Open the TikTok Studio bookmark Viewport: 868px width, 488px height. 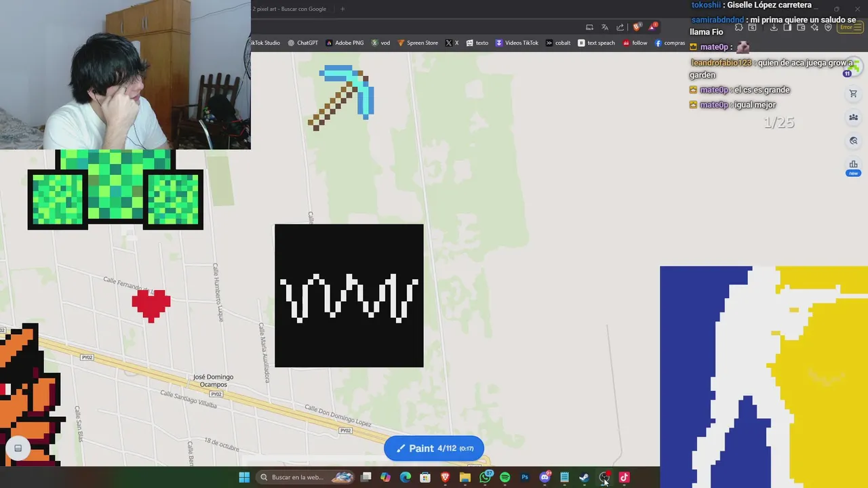[x=265, y=43]
